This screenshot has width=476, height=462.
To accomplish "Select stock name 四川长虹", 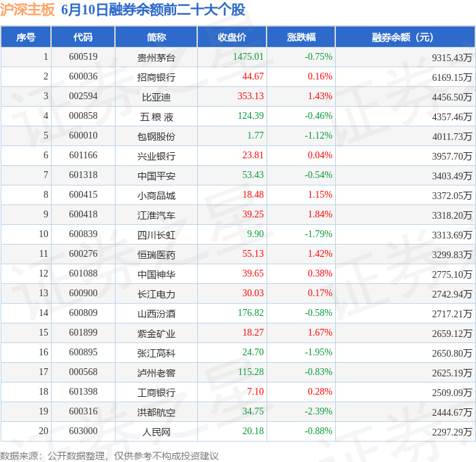I will point(156,235).
